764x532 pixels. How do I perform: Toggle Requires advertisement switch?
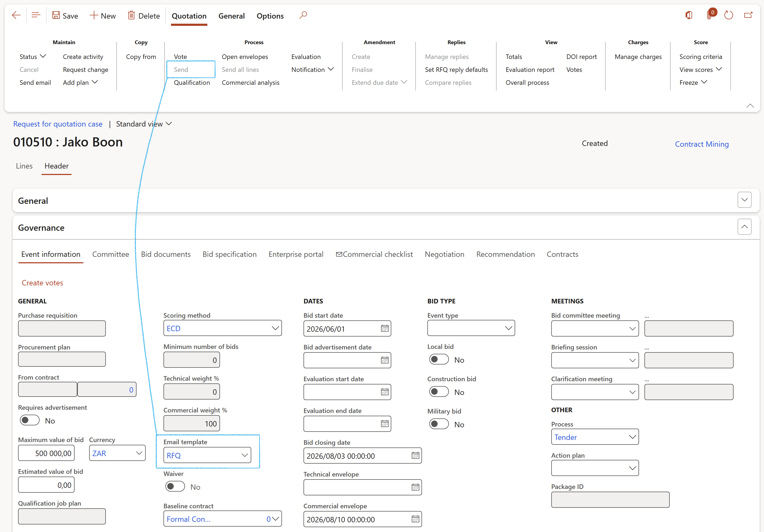tap(30, 420)
